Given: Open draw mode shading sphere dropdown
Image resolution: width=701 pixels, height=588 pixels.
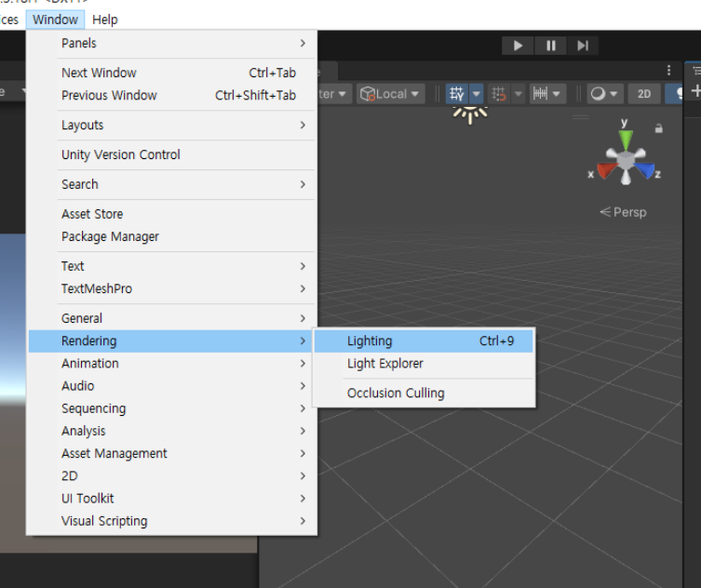Looking at the screenshot, I should tap(604, 94).
